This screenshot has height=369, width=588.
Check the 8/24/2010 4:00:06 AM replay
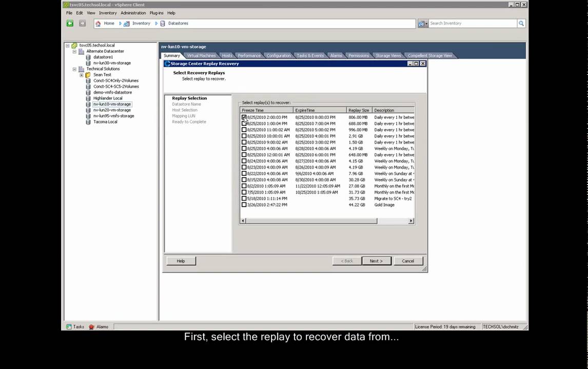coord(244,161)
